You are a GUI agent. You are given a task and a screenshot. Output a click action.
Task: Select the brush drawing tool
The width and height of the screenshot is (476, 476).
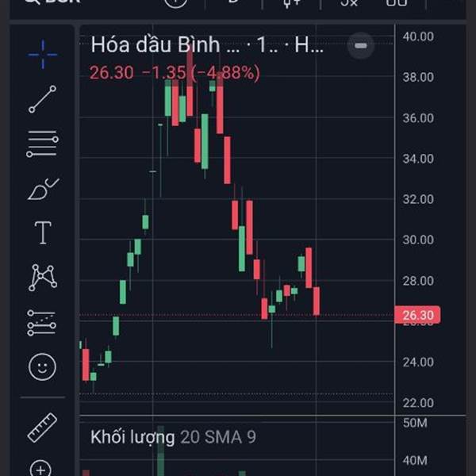42,189
